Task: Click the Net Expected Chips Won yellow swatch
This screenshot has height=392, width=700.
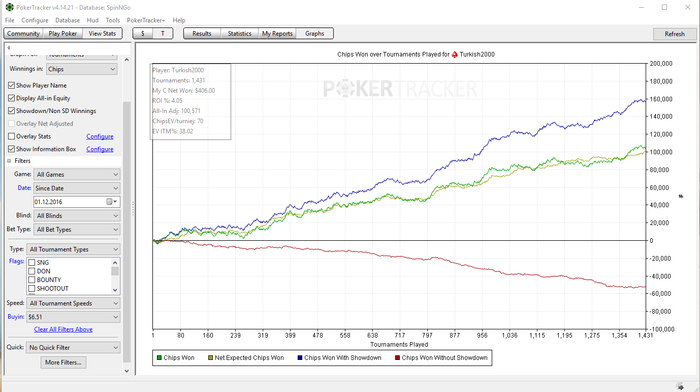Action: tap(210, 358)
